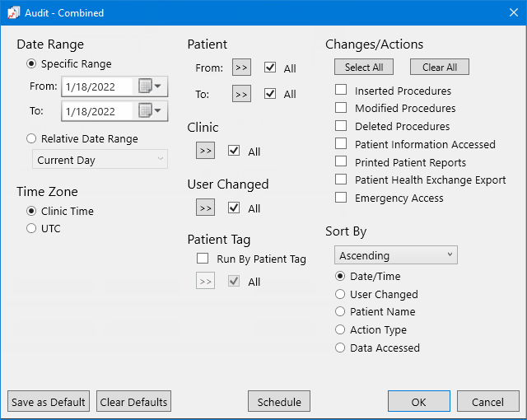Open the Clinic selection arrows button
This screenshot has width=527, height=420.
point(205,151)
